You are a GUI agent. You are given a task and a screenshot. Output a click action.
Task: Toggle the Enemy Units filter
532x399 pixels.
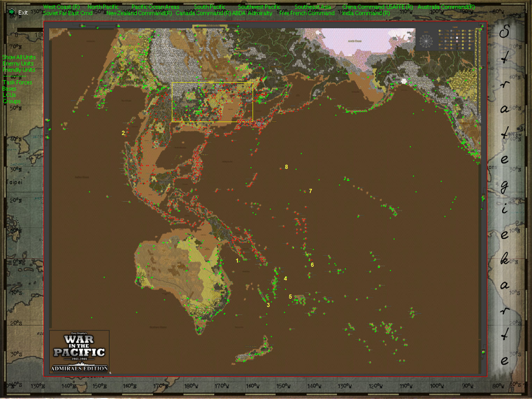(18, 63)
